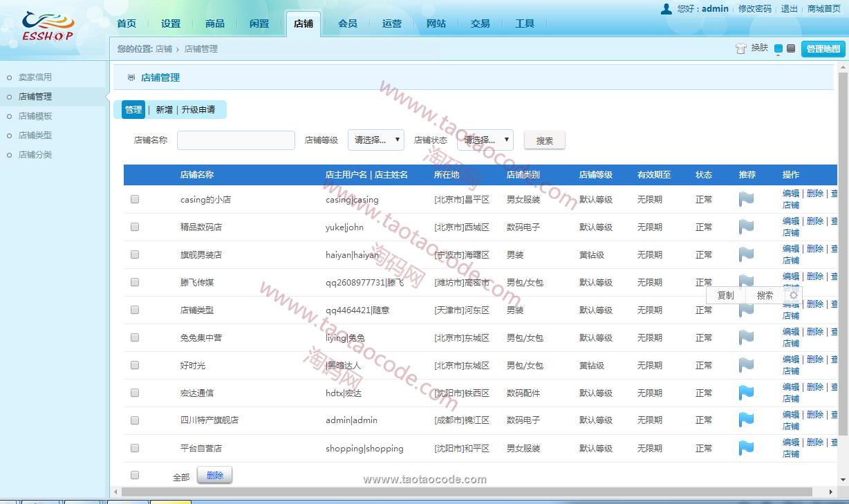The height and width of the screenshot is (504, 849).
Task: Go to 店铺模板 in the sidebar
Action: click(x=35, y=116)
